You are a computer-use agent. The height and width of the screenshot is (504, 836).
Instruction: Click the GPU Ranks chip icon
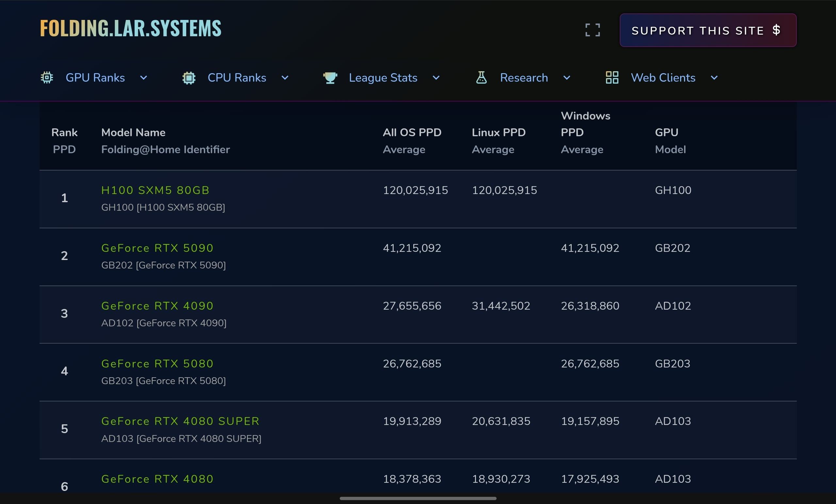47,78
